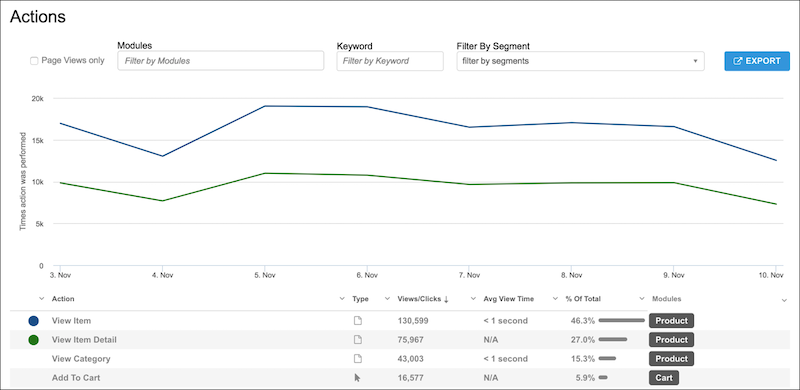This screenshot has width=800, height=390.
Task: Toggle the green View Item Detail dot
Action: click(x=34, y=340)
